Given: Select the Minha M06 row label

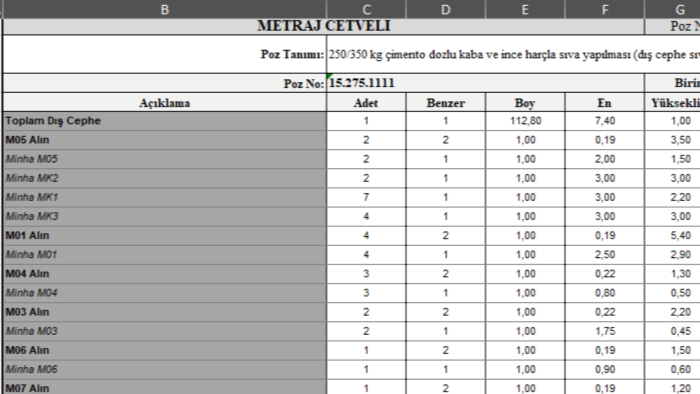Looking at the screenshot, I should [165, 369].
